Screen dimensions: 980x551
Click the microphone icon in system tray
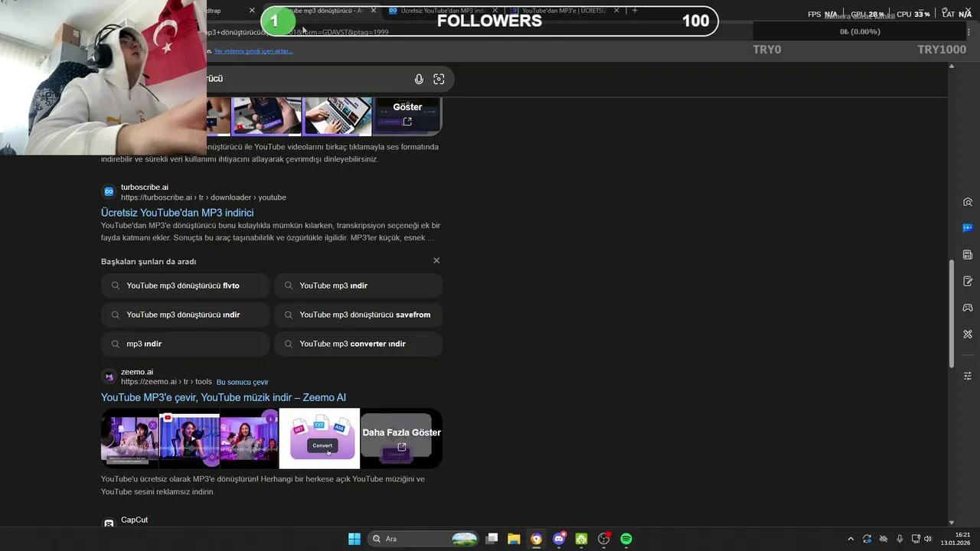click(x=900, y=539)
